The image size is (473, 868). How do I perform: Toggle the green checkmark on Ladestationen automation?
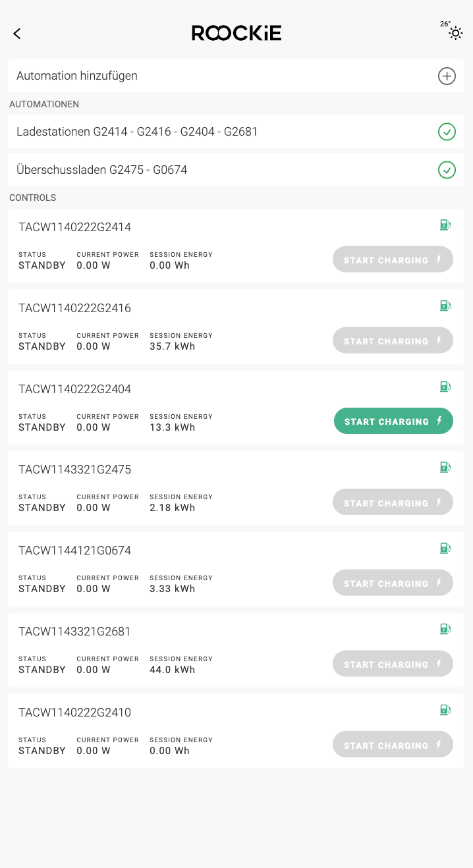(x=447, y=132)
